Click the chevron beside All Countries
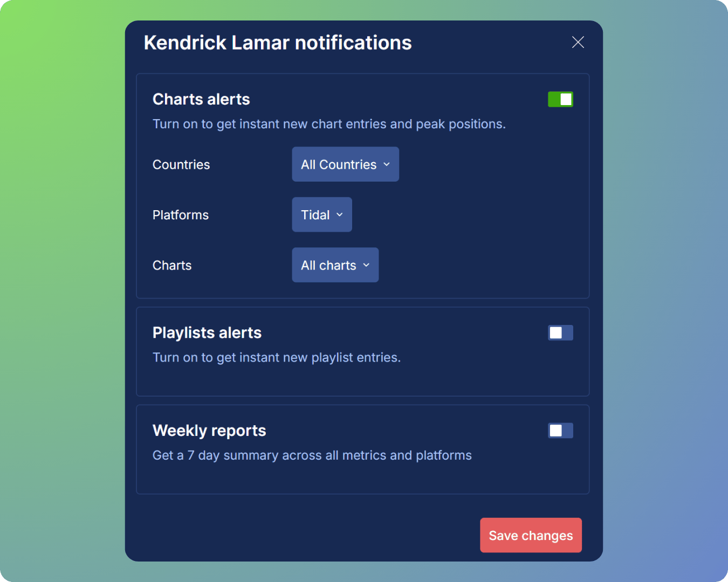This screenshot has width=728, height=582. [x=386, y=164]
